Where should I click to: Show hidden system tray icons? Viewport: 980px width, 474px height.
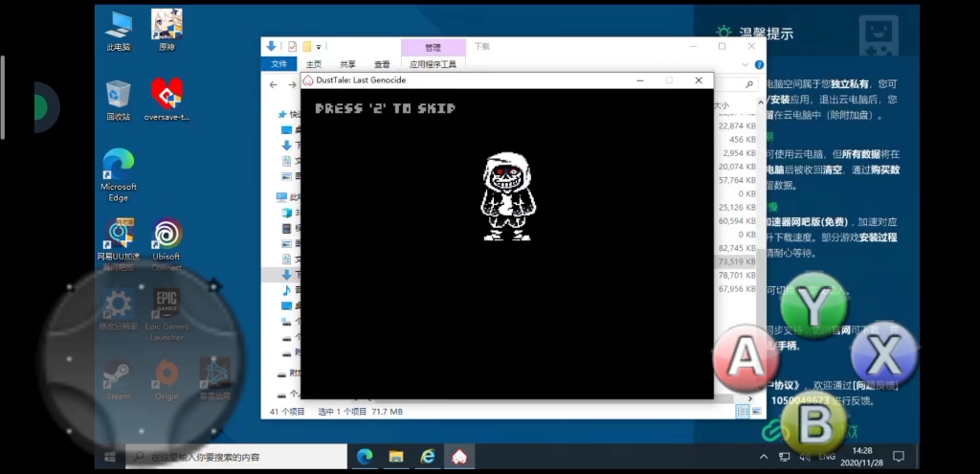point(763,457)
